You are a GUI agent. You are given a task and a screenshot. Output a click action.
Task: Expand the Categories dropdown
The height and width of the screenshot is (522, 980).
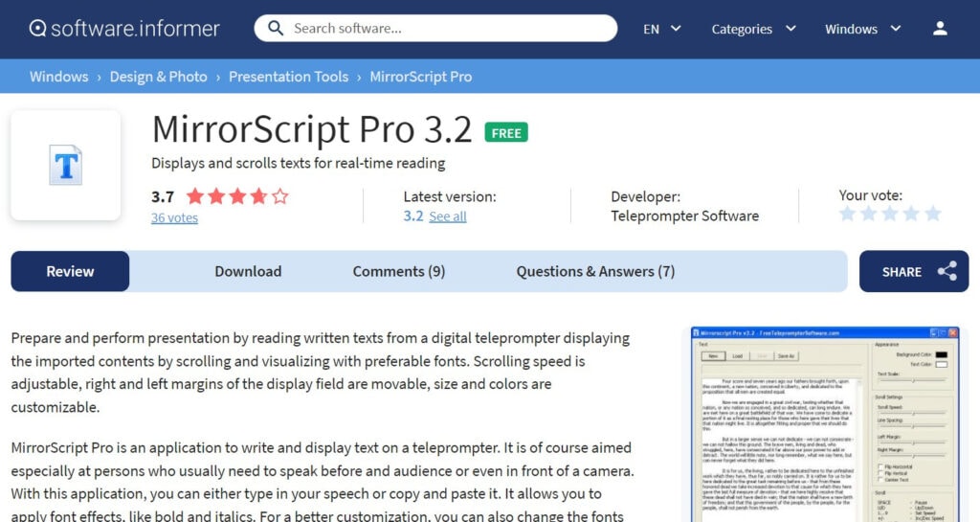tap(754, 29)
